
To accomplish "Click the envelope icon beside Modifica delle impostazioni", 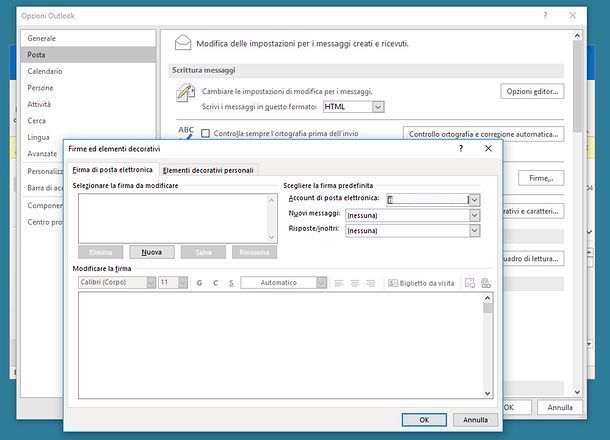I will pos(183,42).
